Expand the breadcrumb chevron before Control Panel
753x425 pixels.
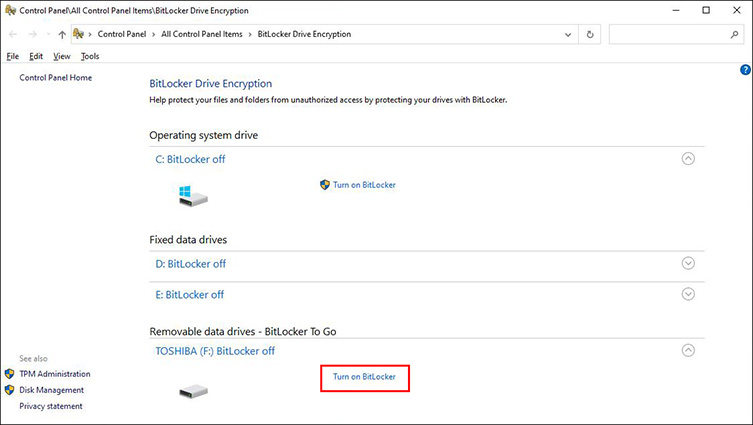pyautogui.click(x=90, y=35)
